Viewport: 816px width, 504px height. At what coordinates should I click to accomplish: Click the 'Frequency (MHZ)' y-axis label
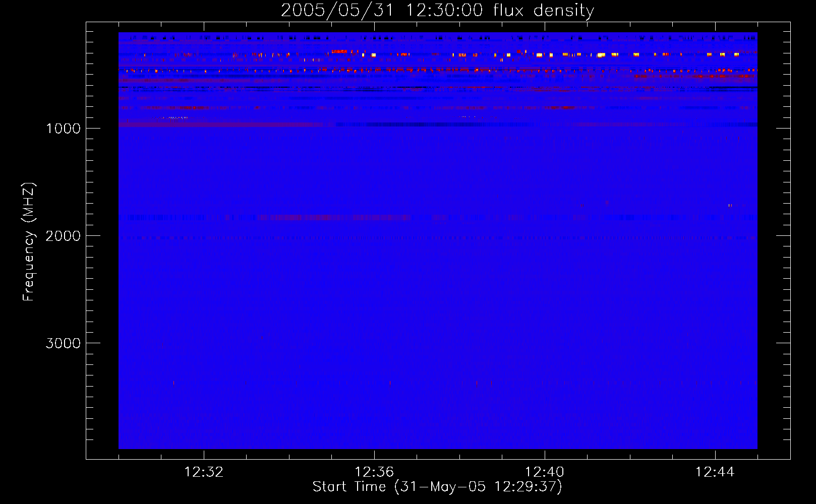click(x=29, y=242)
